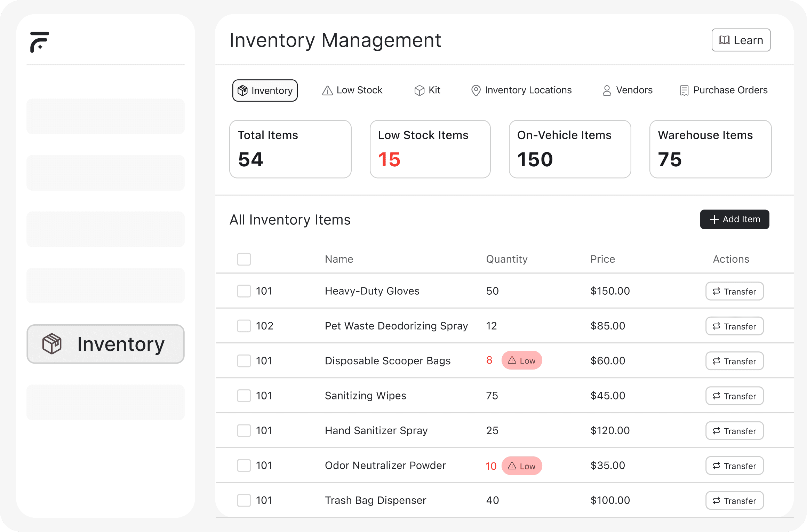Click the box icon in sidebar Inventory
The width and height of the screenshot is (807, 532).
click(52, 344)
